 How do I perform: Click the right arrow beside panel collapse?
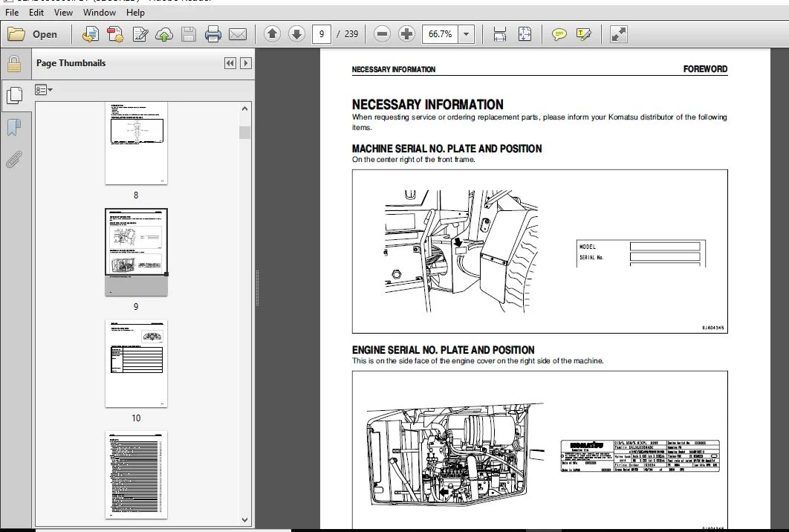click(246, 63)
